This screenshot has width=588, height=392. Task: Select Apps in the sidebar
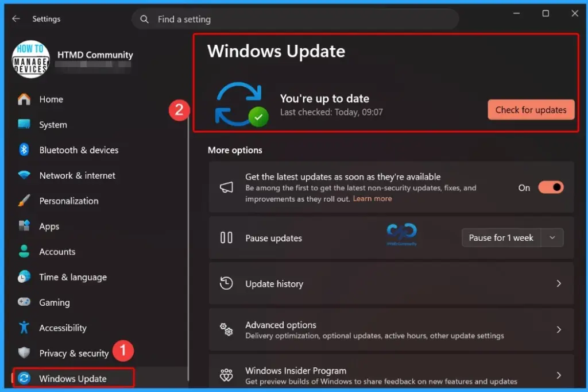[x=49, y=226]
